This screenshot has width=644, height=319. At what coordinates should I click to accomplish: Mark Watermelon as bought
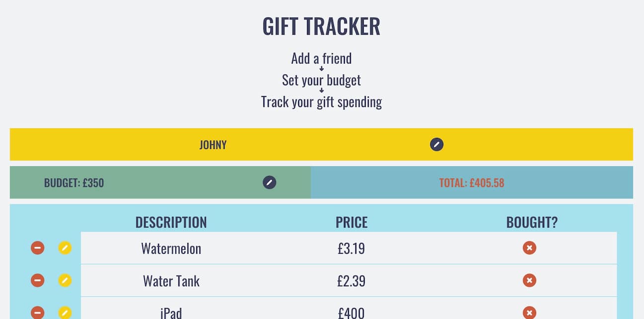pyautogui.click(x=529, y=248)
